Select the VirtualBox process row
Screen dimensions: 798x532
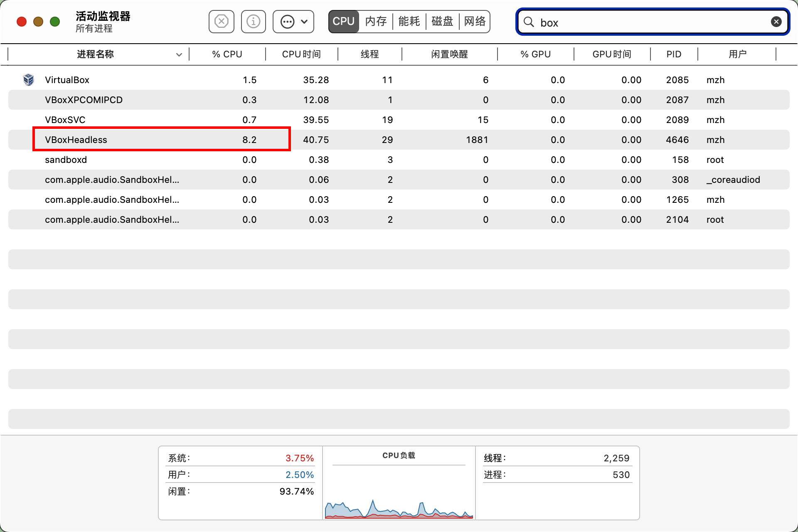tap(399, 80)
